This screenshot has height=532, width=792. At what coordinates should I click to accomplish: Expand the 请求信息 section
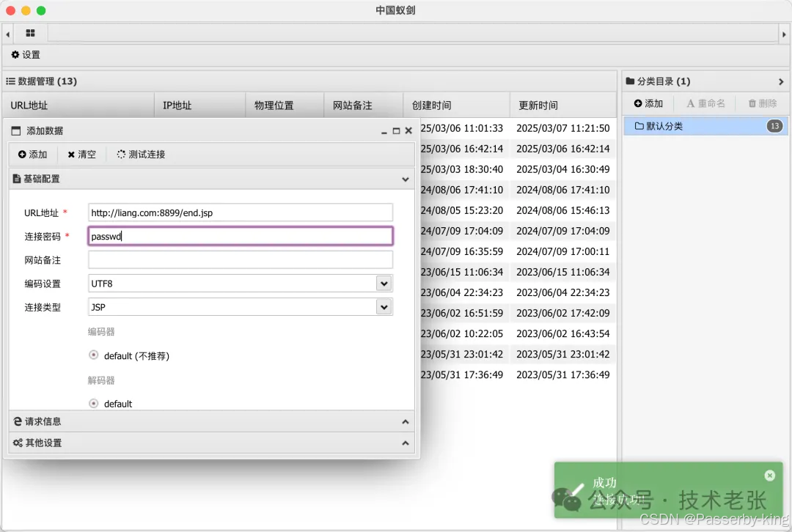point(405,421)
